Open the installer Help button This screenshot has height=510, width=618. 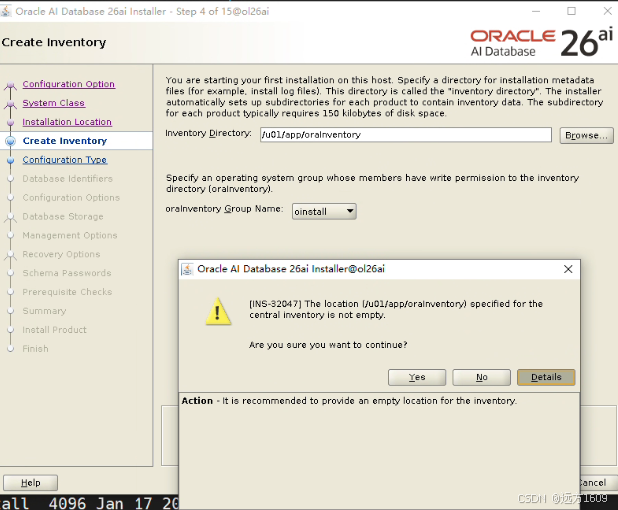coord(30,483)
